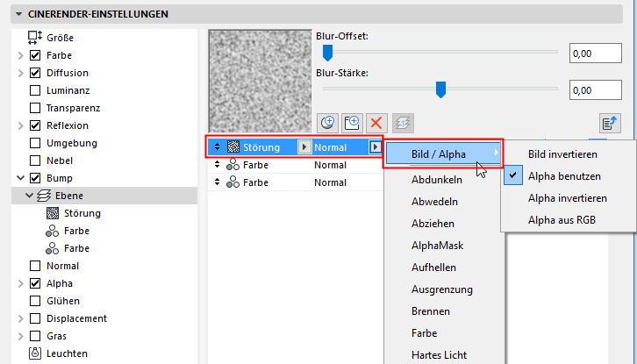The height and width of the screenshot is (364, 637).
Task: Uncheck the Diffusion channel checkbox
Action: coord(35,73)
